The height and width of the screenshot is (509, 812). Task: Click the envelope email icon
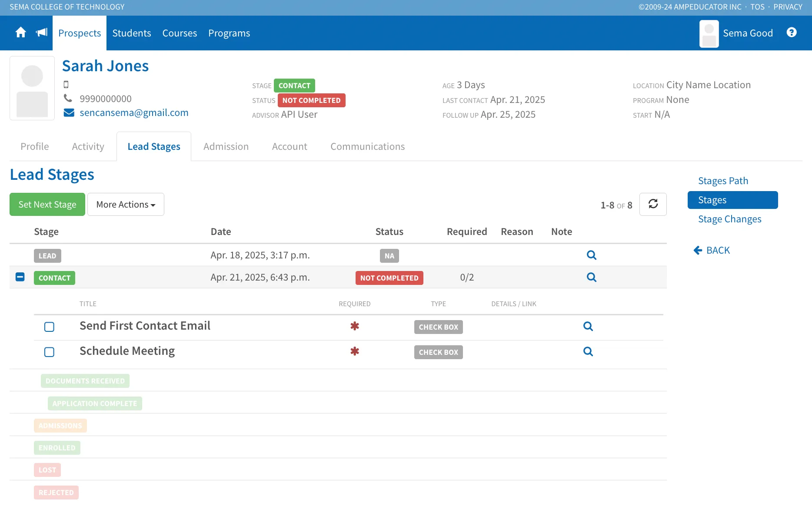point(69,113)
